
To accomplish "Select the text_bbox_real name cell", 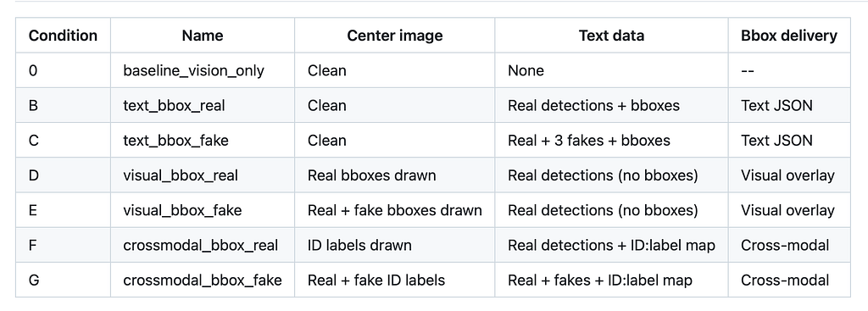I will click(x=203, y=106).
